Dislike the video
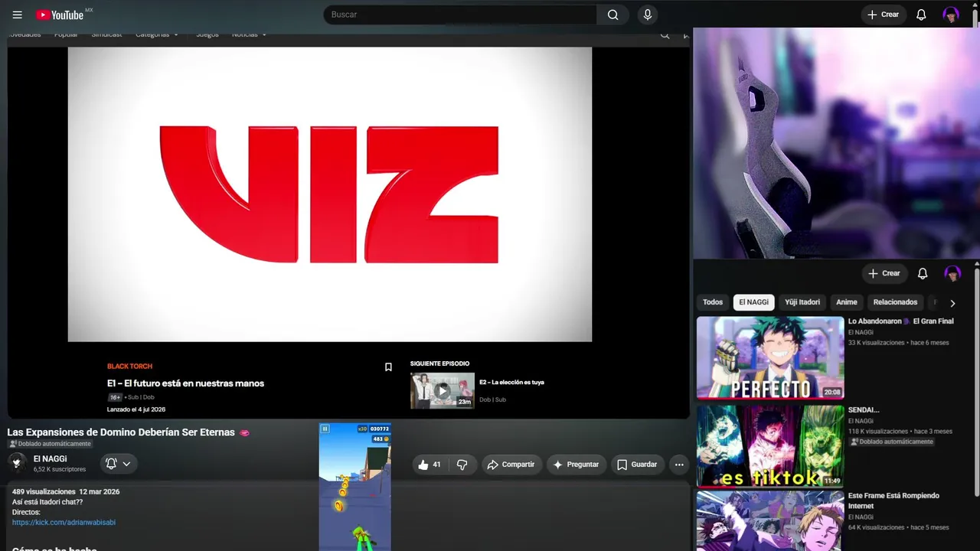 (462, 465)
